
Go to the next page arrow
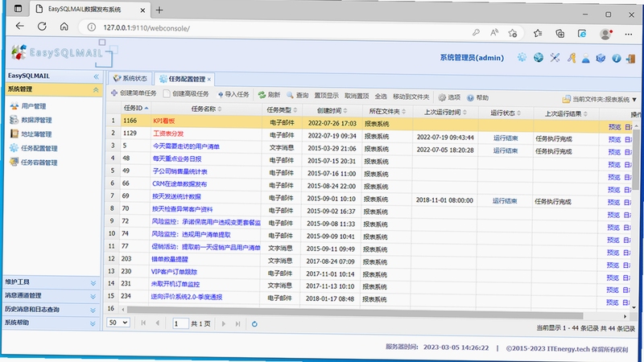click(x=224, y=323)
